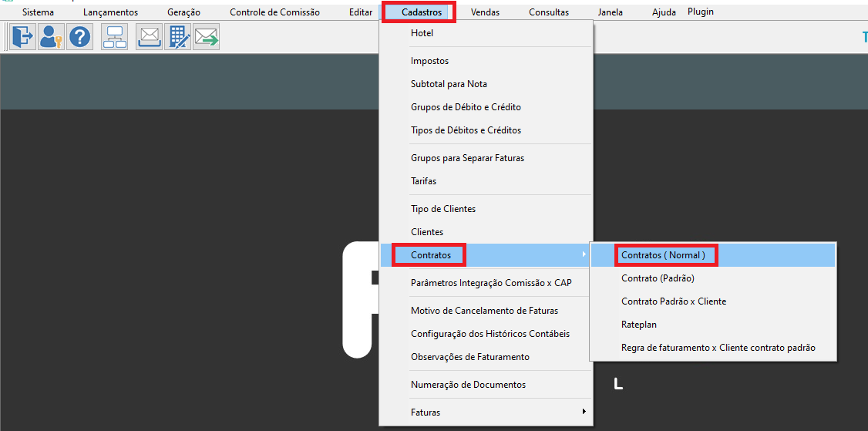Click the Cadastros menu
This screenshot has width=868, height=431.
click(x=421, y=12)
